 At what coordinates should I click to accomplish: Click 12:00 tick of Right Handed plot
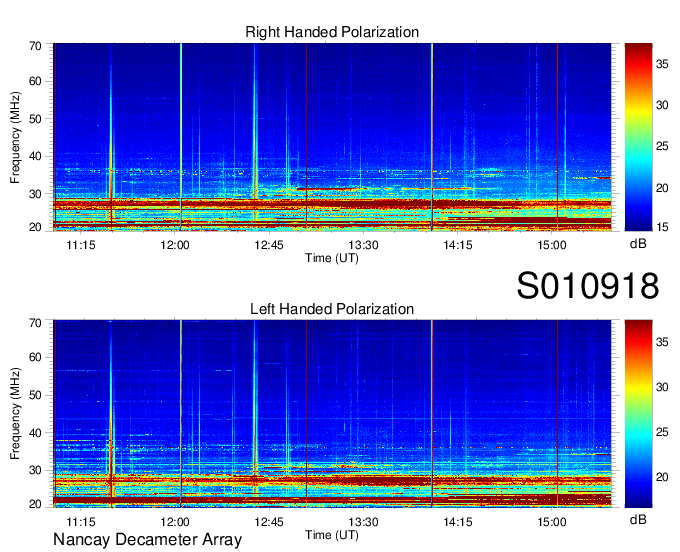pos(175,245)
